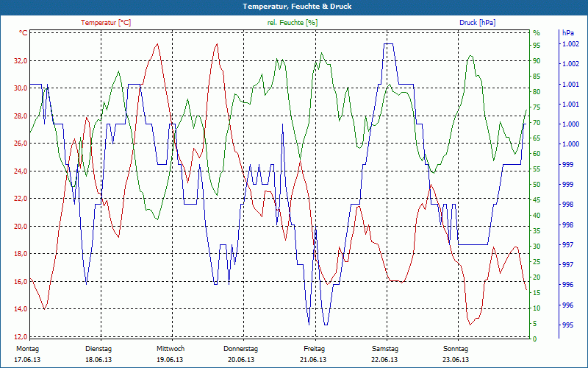
Task: Click the "85" humidity axis value
Action: (x=537, y=77)
